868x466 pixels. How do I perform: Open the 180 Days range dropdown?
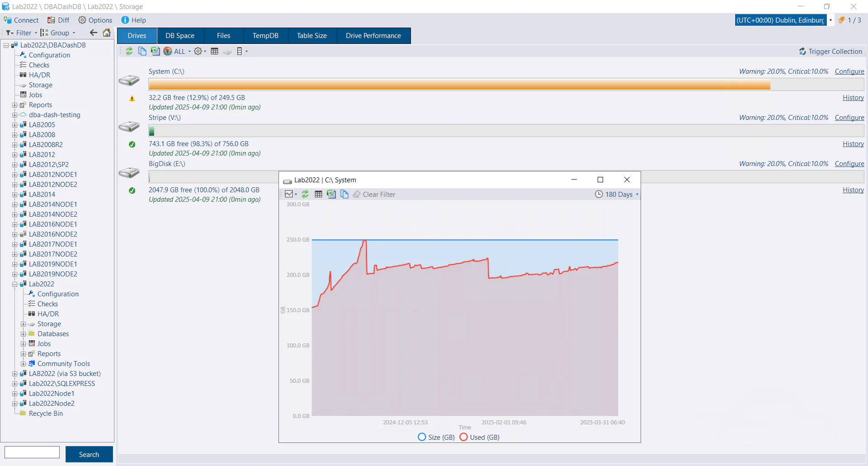point(617,194)
